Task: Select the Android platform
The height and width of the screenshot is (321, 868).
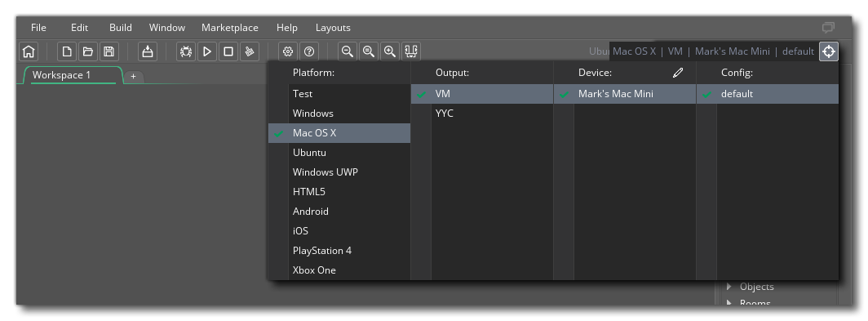Action: point(339,212)
